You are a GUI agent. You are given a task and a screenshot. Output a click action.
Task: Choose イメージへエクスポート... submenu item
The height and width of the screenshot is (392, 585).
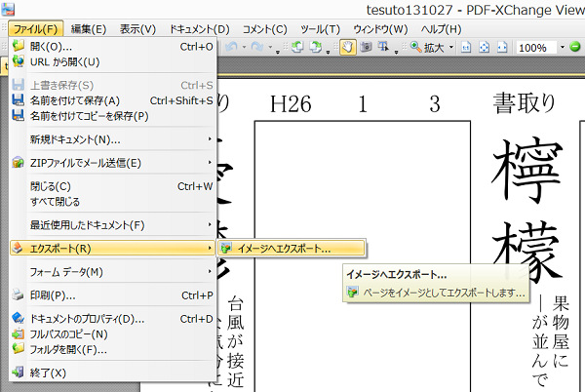[291, 249]
